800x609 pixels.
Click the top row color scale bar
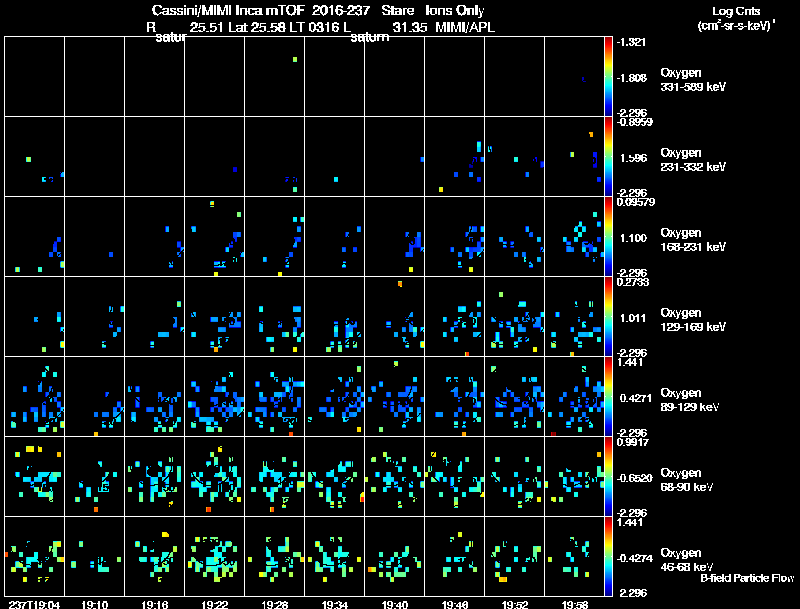click(608, 77)
